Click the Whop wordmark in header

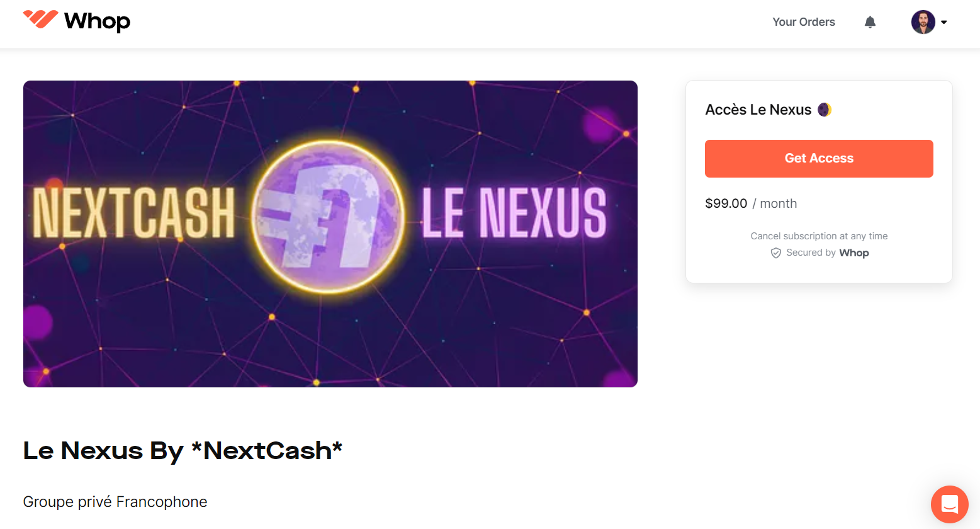click(97, 21)
